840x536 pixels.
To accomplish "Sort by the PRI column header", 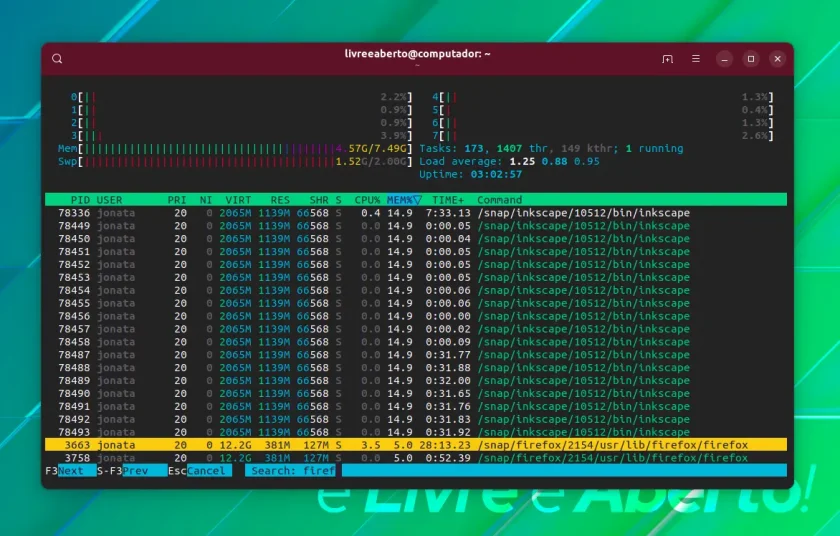I will [x=177, y=200].
